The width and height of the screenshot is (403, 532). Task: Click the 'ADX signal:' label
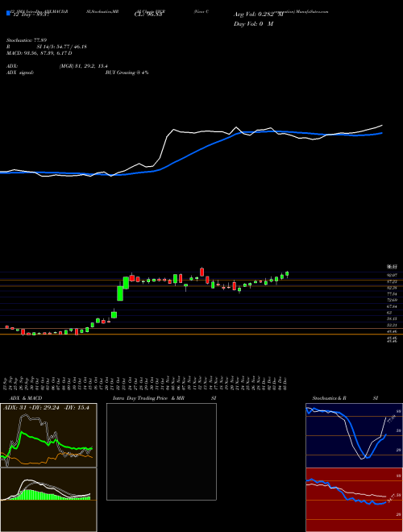(x=19, y=73)
